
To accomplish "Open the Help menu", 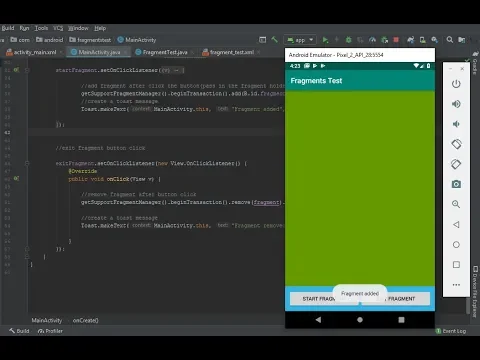I will pyautogui.click(x=100, y=28).
